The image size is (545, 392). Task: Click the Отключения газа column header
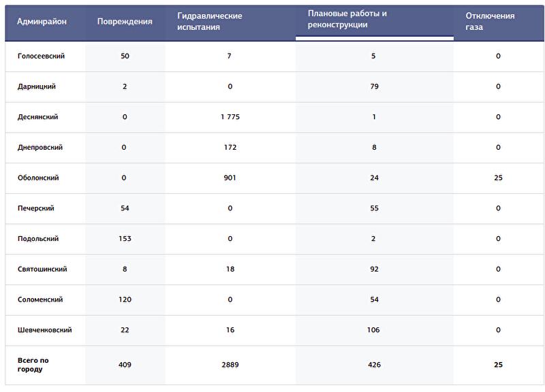(490, 21)
